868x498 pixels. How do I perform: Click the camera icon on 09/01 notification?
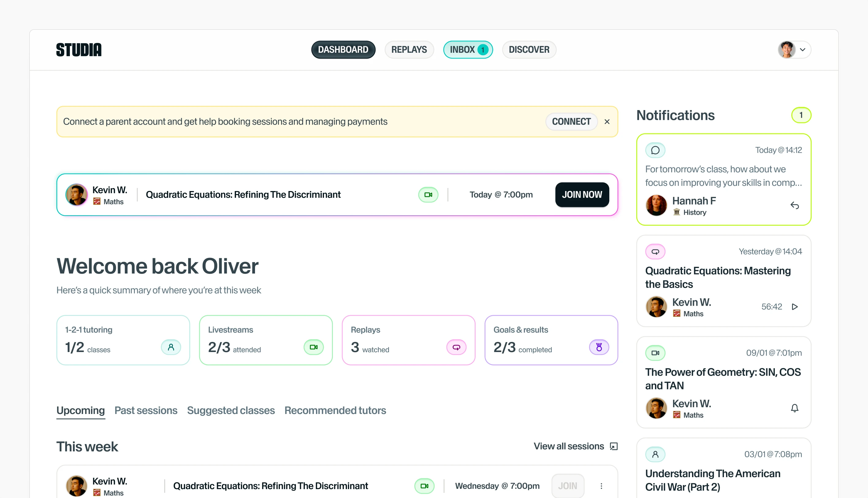click(655, 353)
